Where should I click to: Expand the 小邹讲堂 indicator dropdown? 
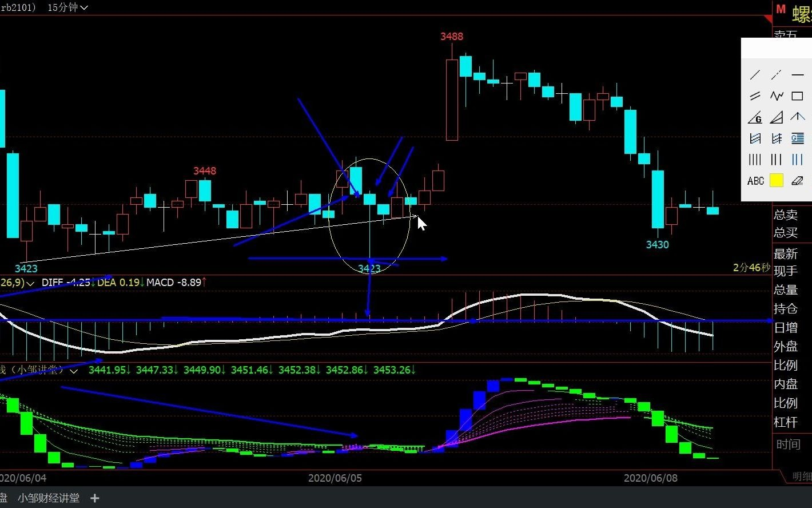(74, 371)
